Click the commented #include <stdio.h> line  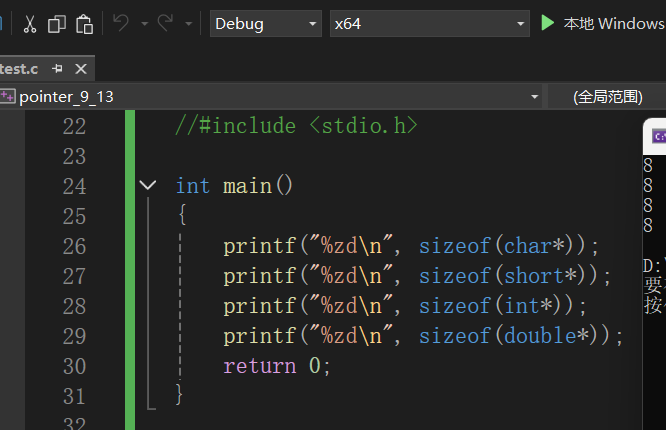[296, 126]
